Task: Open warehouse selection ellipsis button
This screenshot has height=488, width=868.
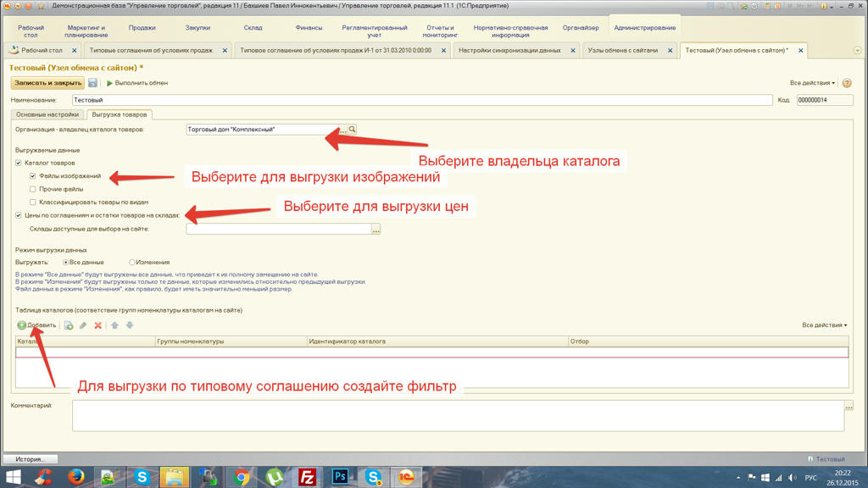Action: pyautogui.click(x=376, y=229)
